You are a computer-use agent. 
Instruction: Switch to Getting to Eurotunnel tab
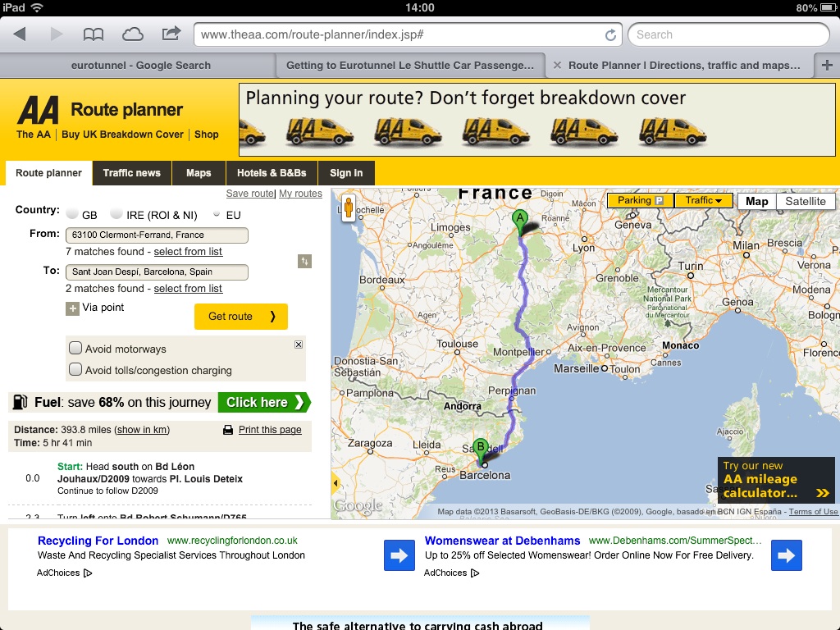[410, 66]
